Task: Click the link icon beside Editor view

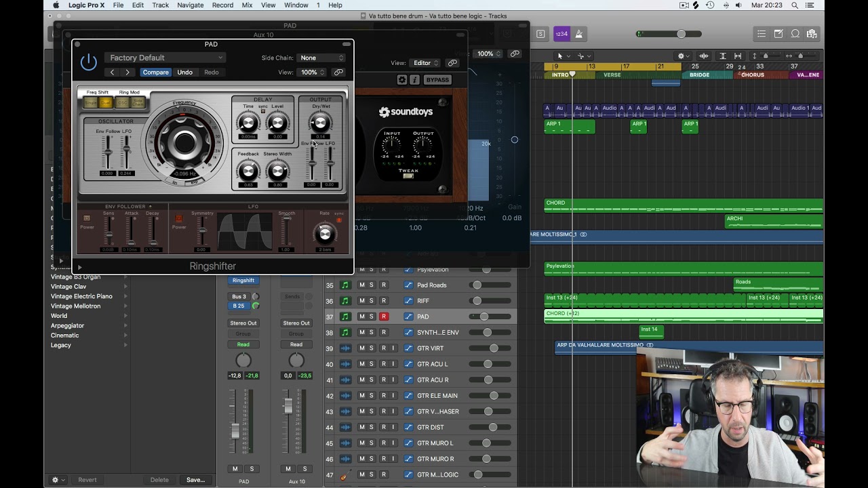Action: pyautogui.click(x=452, y=63)
